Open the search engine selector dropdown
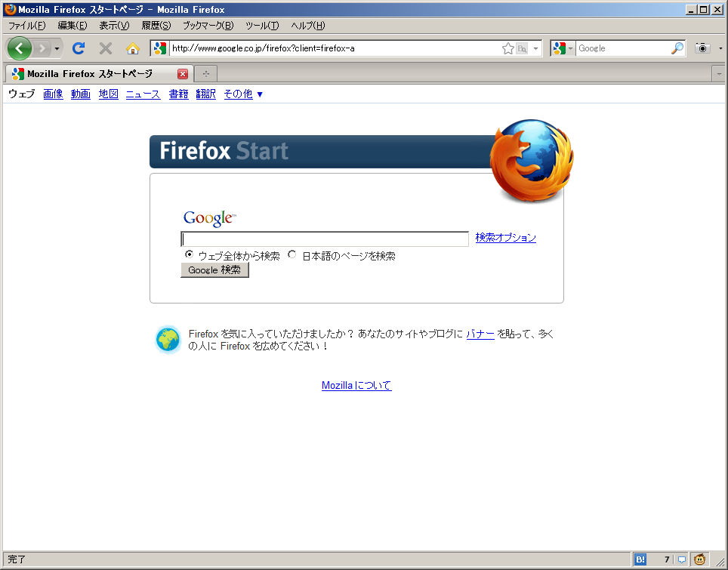Viewport: 728px width, 570px height. [563, 48]
